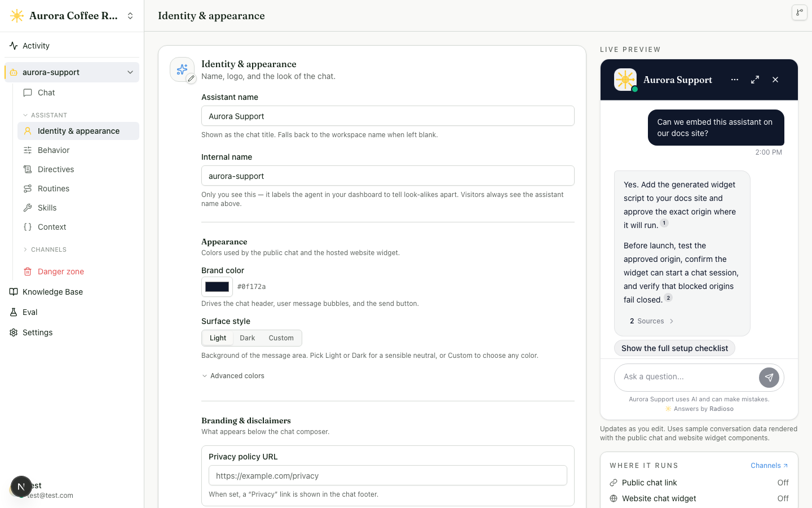The width and height of the screenshot is (812, 508).
Task: Open the workspace switcher chevrons
Action: click(x=130, y=16)
